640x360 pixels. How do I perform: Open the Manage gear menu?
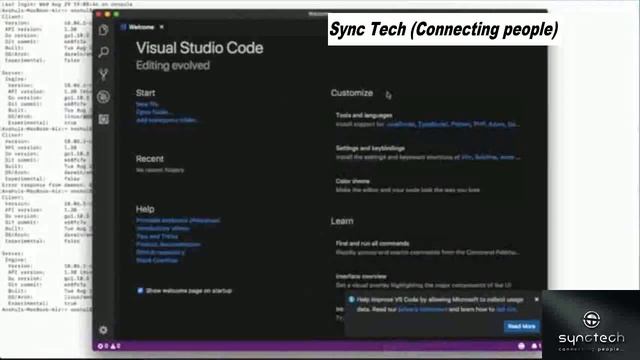pos(103,330)
